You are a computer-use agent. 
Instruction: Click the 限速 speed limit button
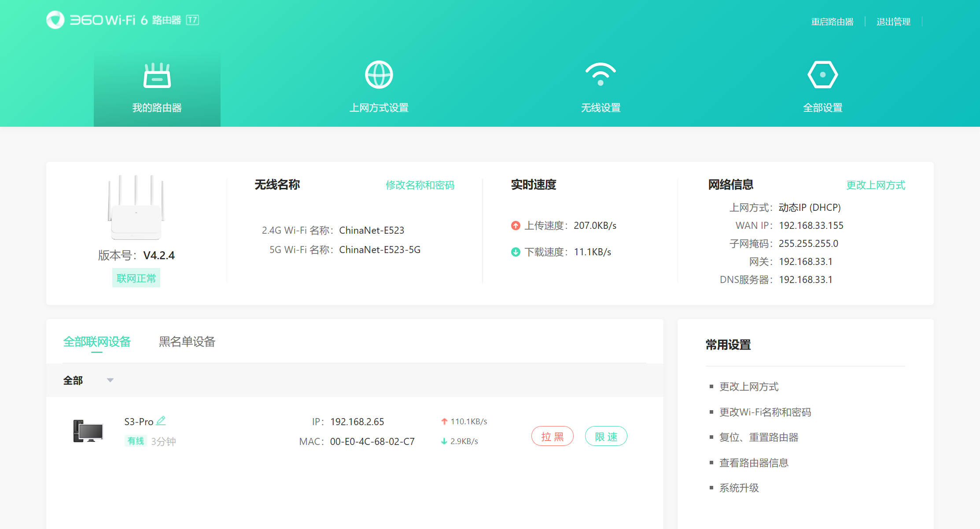pyautogui.click(x=606, y=436)
